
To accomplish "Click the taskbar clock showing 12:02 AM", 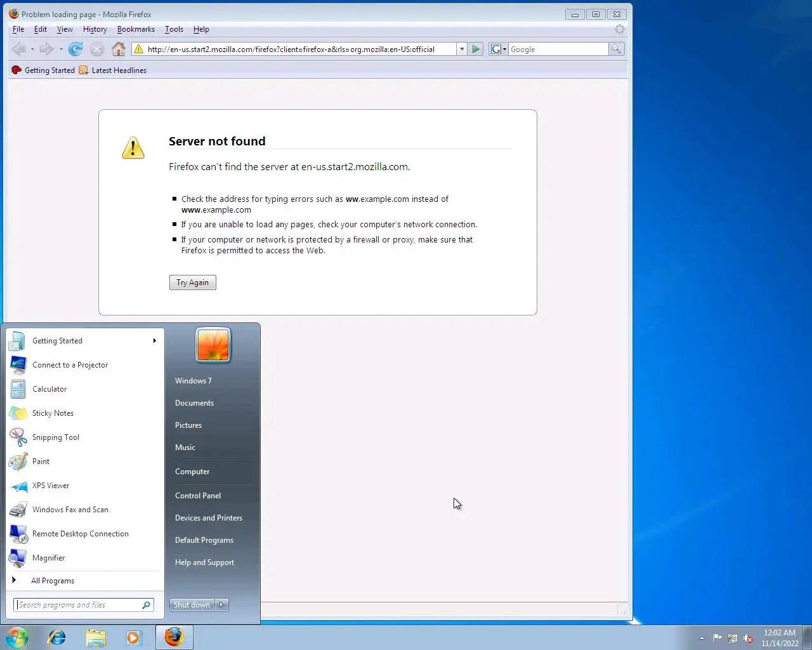I will [780, 638].
